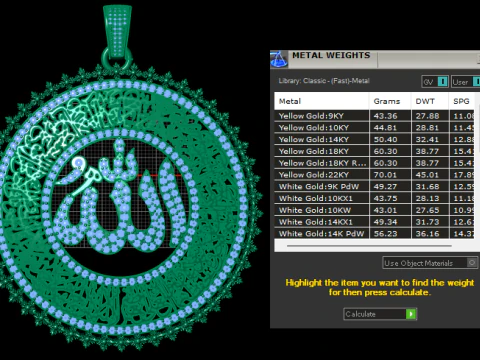
Task: Click the Metal Weights scale icon
Action: pyautogui.click(x=279, y=59)
